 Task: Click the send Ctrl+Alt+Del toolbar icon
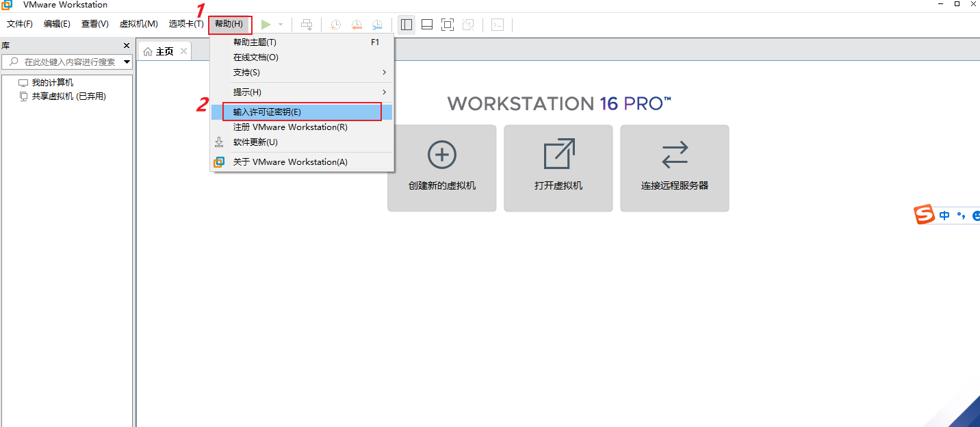click(x=307, y=25)
